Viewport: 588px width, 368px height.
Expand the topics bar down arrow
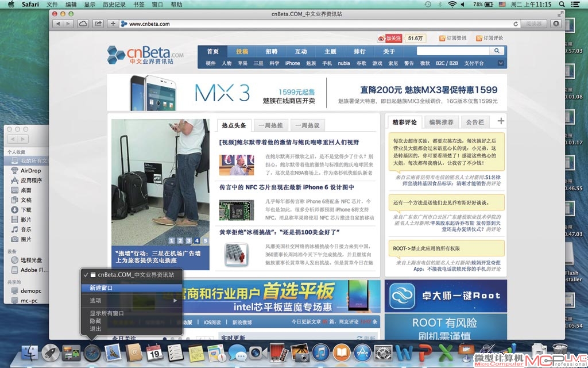click(x=501, y=63)
